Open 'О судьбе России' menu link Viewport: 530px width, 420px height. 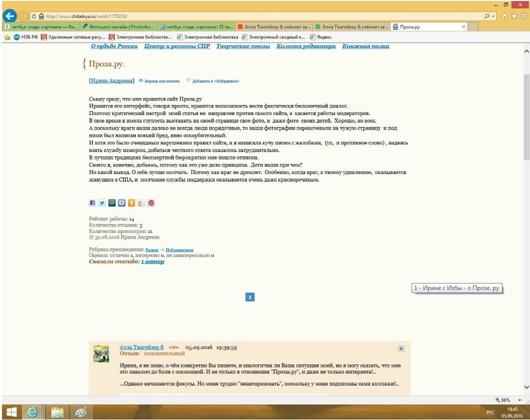click(114, 46)
